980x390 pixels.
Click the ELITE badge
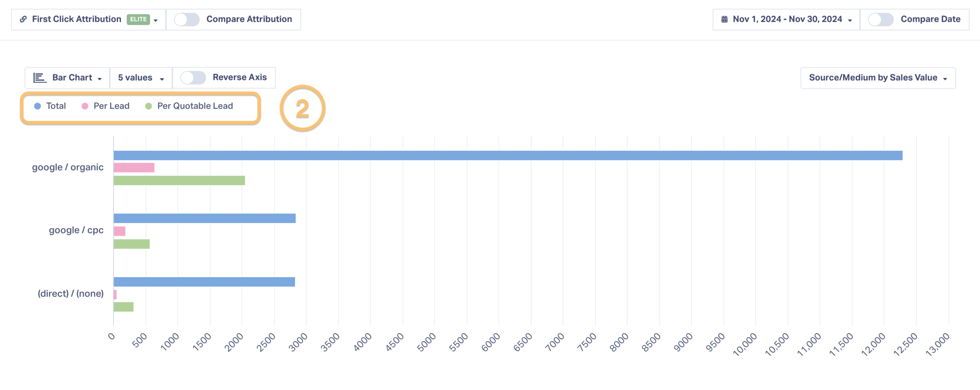(138, 19)
